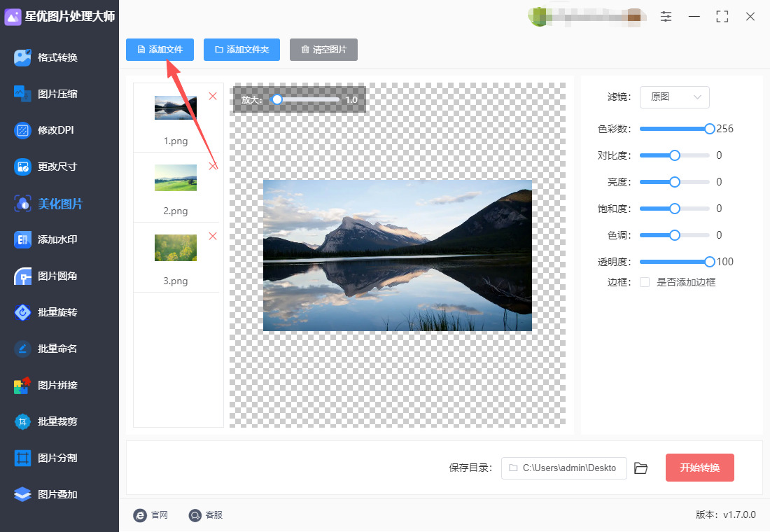This screenshot has height=532, width=770.
Task: Click the 修改DPI sidebar icon
Action: tap(22, 130)
